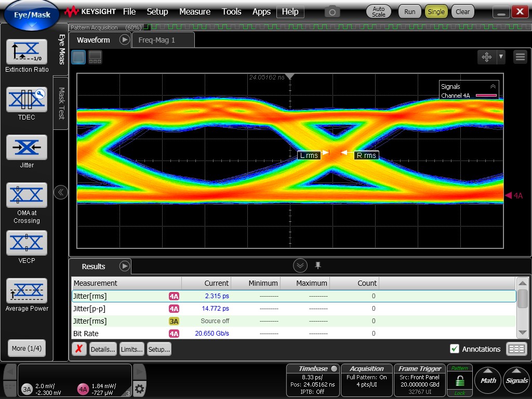Click the TDEC measurement icon
Screen dimensions: 532x399
pyautogui.click(x=26, y=100)
